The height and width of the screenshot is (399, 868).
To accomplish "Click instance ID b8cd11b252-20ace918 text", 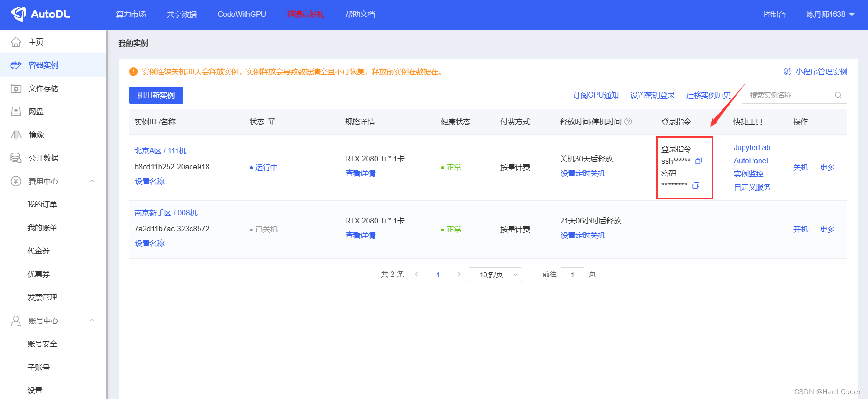I will coord(172,167).
